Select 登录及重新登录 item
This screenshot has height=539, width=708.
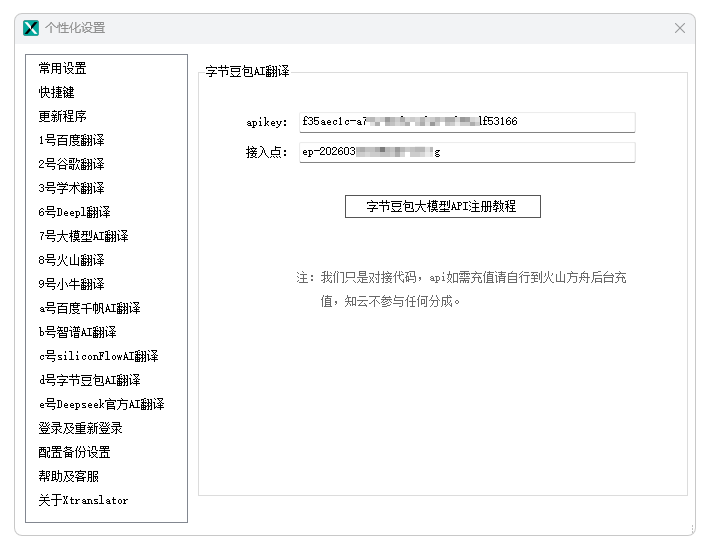(x=80, y=428)
